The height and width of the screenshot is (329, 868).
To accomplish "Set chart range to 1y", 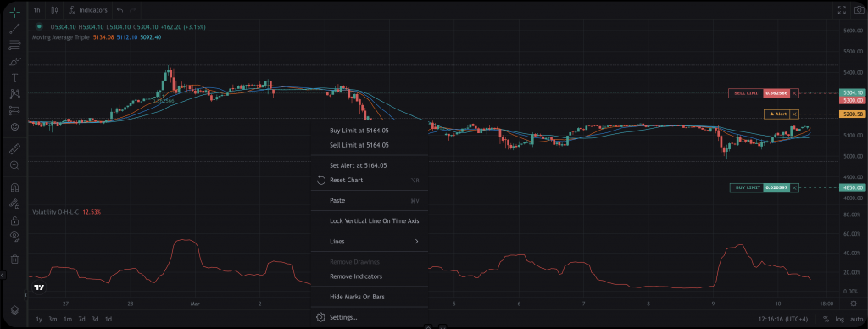I will point(39,319).
